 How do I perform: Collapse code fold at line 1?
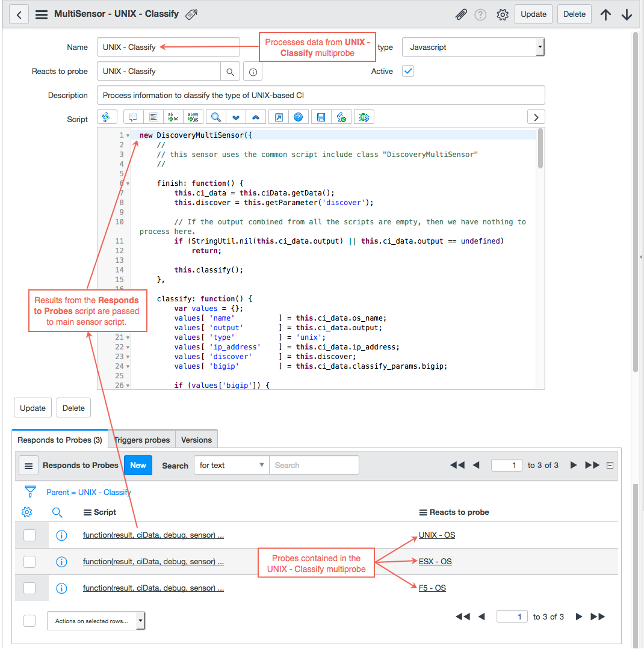[x=128, y=135]
